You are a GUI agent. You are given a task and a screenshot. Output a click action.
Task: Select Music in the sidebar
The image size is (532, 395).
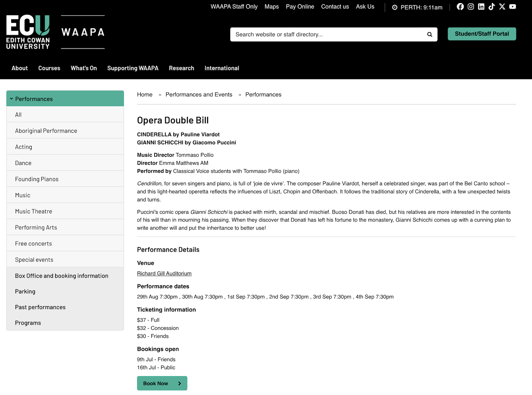65,195
